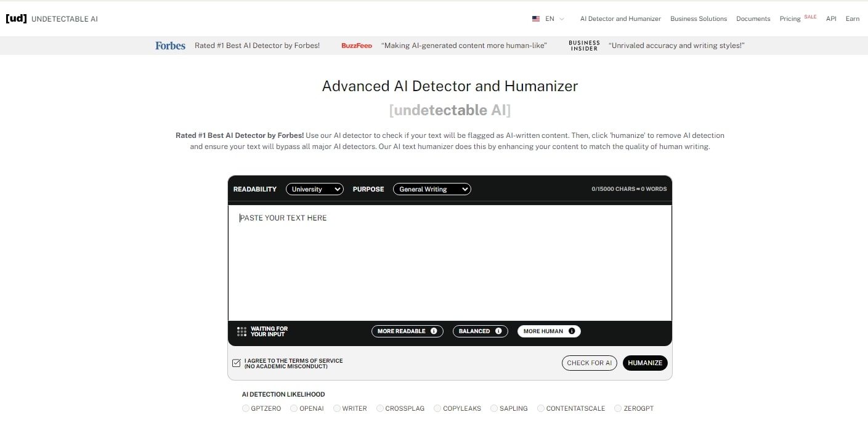Select the GPTZero detector radio button
Viewport: 868px width, 436px height.
(246, 408)
